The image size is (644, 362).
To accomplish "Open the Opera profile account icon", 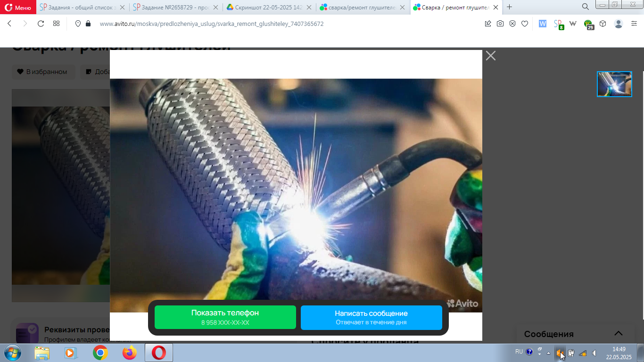I will [619, 24].
